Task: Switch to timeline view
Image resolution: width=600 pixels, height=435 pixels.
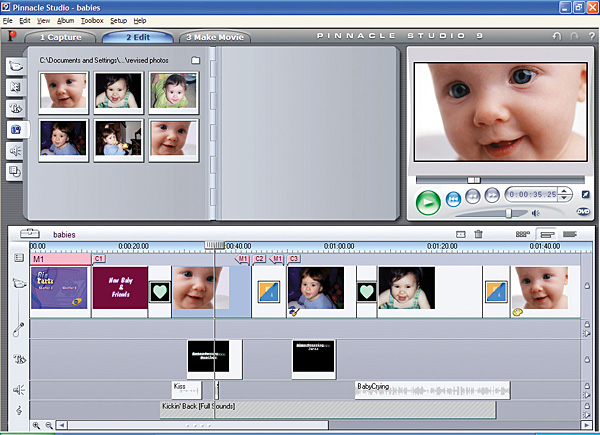Action: [546, 234]
